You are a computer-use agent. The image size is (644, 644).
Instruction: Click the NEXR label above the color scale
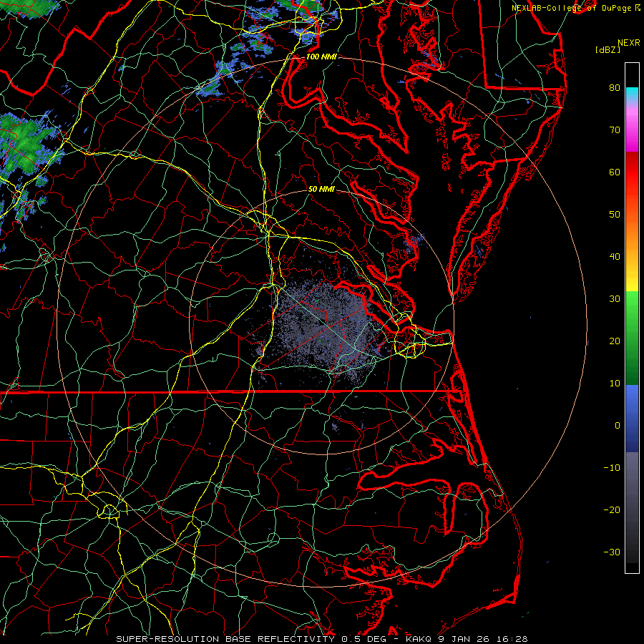tap(628, 43)
